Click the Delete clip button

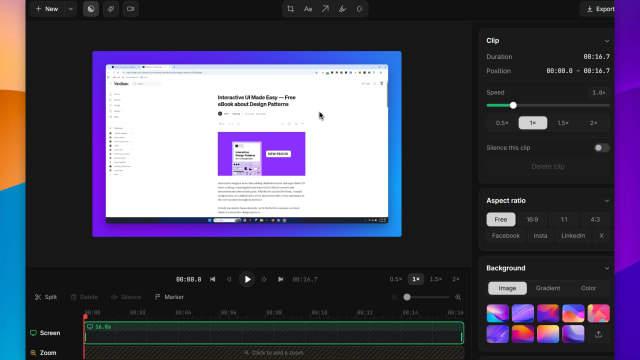coord(548,167)
